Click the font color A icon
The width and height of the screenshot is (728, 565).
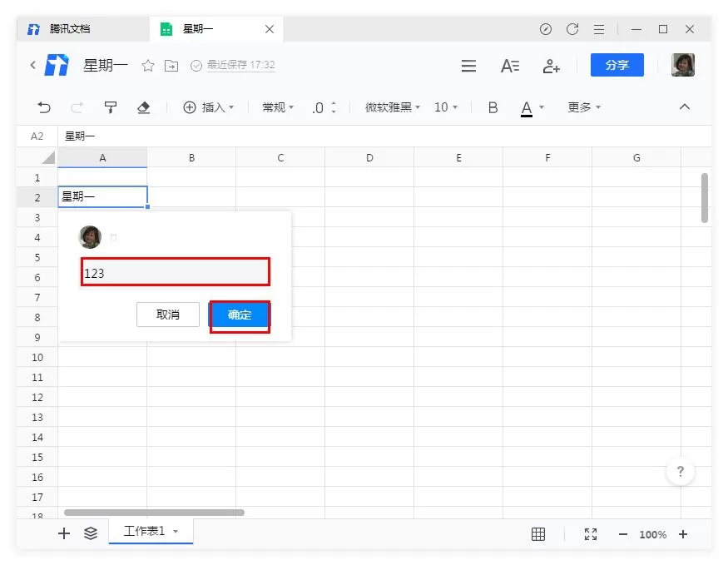click(x=526, y=109)
